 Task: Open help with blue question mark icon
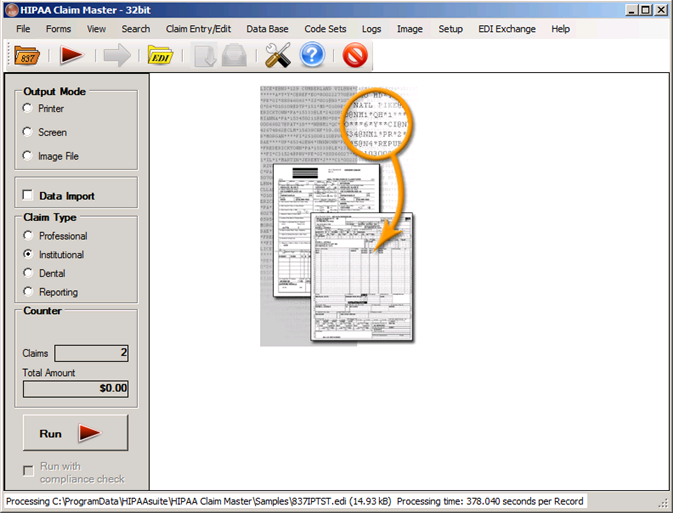[x=312, y=56]
